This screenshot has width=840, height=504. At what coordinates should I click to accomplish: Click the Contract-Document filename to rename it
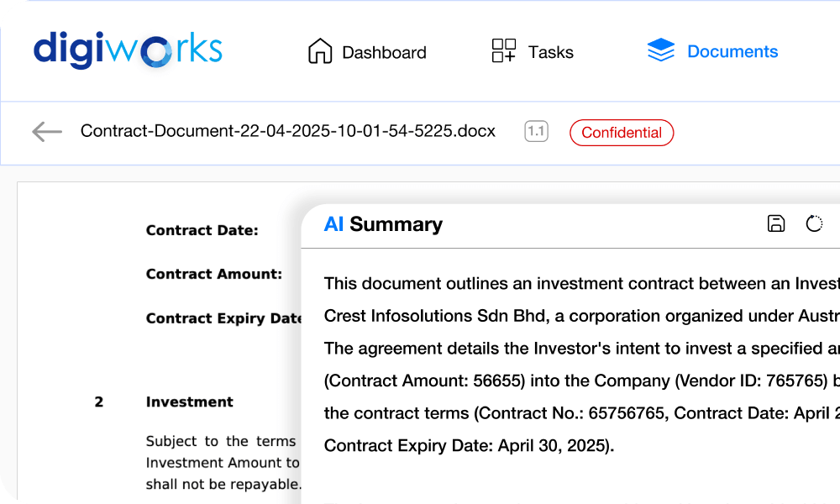click(x=287, y=132)
